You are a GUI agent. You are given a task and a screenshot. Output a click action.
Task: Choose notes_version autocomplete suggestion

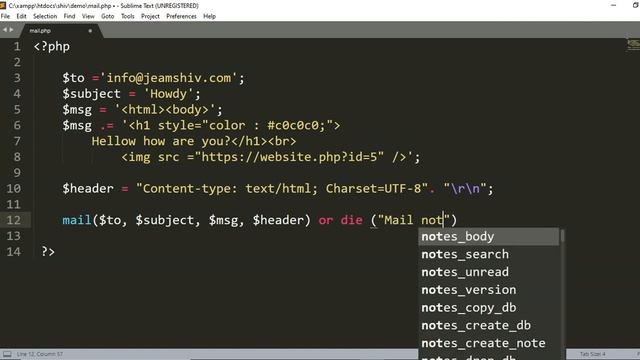click(x=489, y=290)
